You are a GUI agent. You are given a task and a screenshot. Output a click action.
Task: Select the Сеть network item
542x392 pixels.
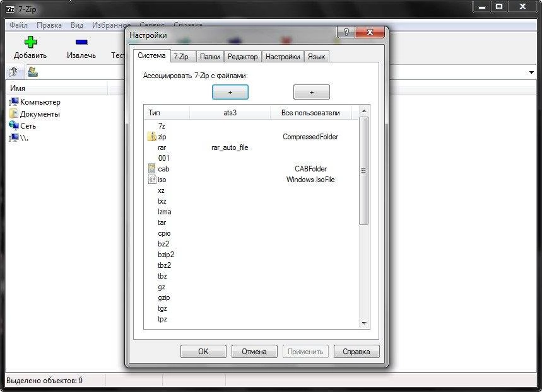(23, 125)
